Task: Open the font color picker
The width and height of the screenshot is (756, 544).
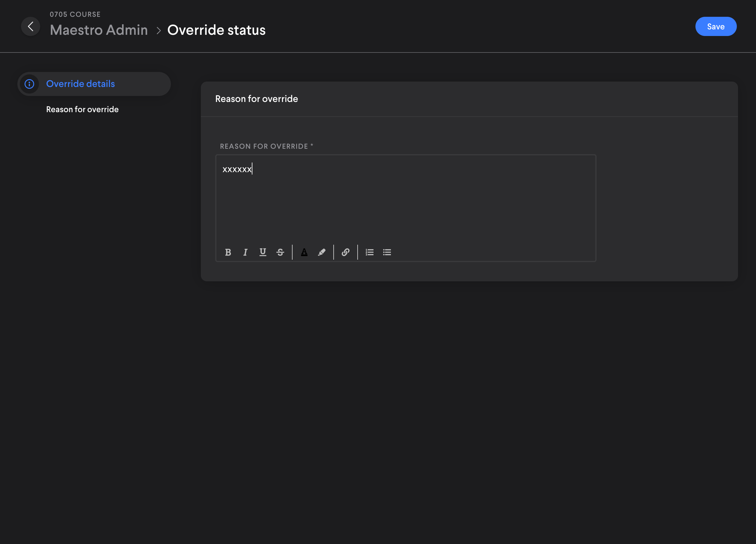Action: 304,253
